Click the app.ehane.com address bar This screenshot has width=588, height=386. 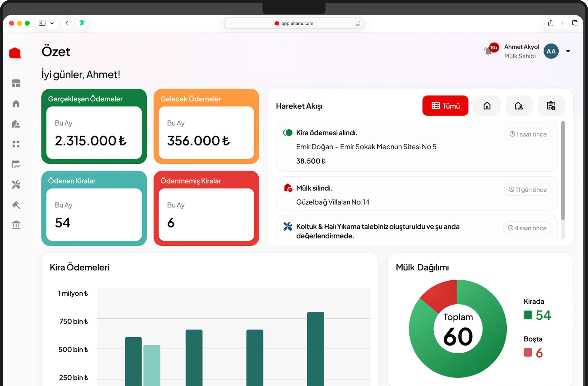click(294, 23)
